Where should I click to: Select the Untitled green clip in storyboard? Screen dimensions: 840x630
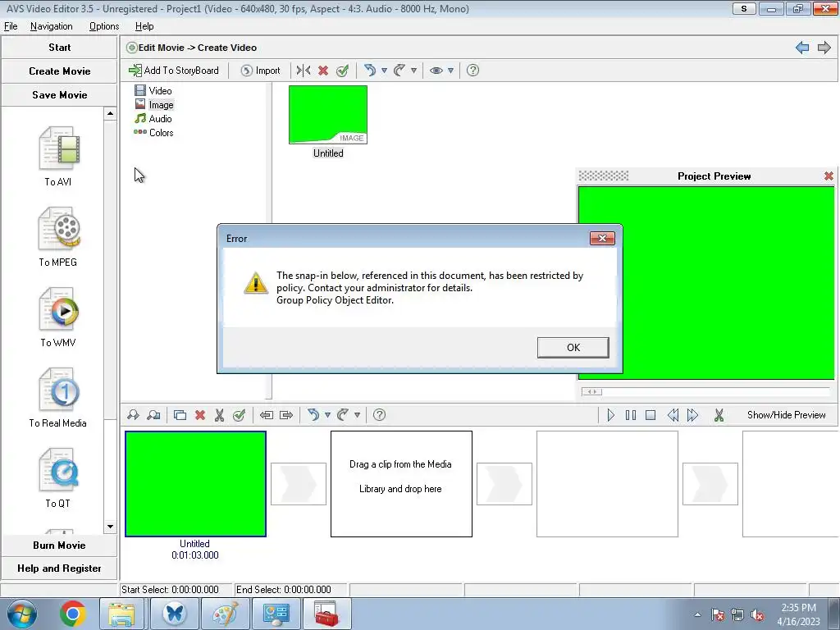point(195,484)
